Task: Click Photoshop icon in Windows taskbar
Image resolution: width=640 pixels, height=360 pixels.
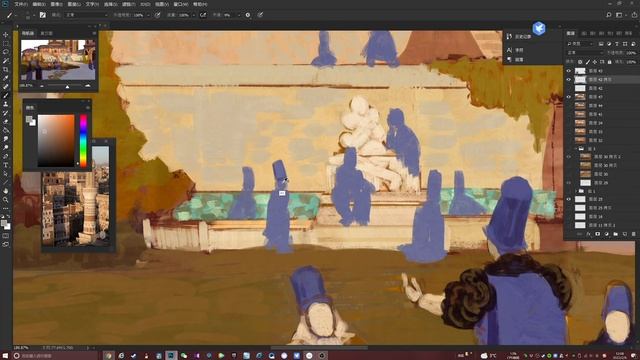Action: click(x=171, y=356)
